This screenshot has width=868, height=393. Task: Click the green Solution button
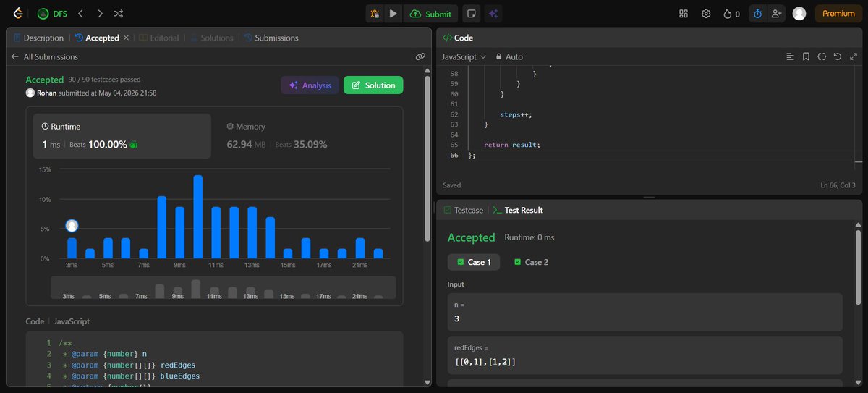373,85
